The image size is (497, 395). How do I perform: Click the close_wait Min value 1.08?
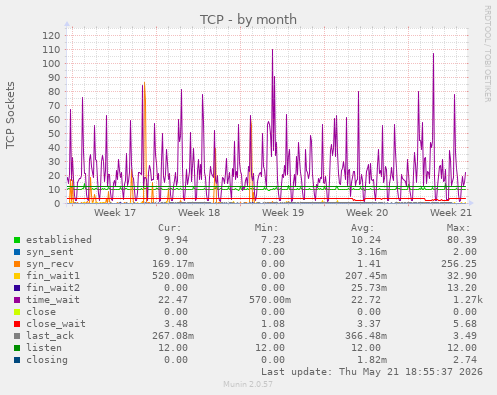[x=273, y=324]
